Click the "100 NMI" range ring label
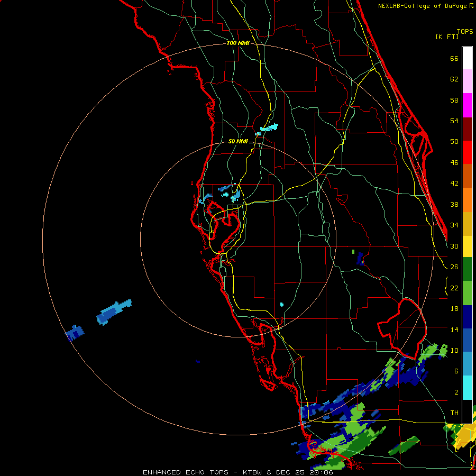This screenshot has width=476, height=476. click(x=238, y=43)
